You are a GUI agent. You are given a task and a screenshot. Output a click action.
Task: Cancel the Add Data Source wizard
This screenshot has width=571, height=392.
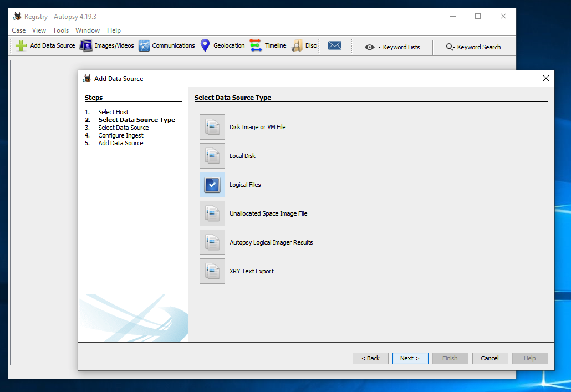tap(490, 358)
